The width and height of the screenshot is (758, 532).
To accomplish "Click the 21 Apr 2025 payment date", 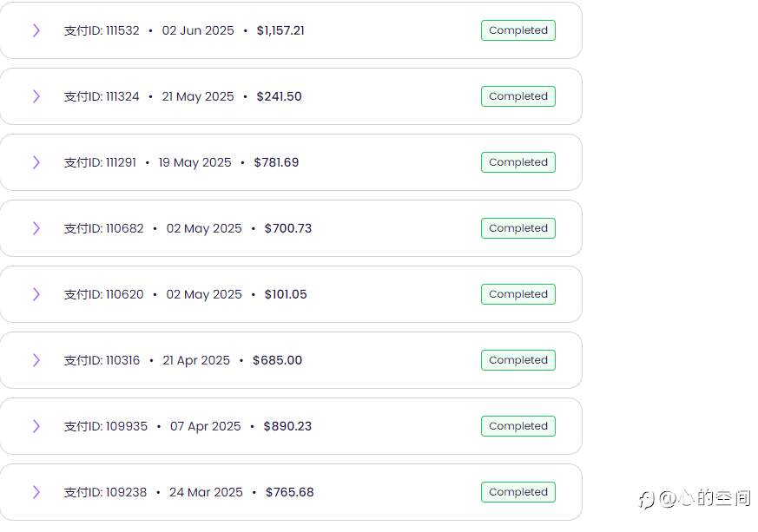I will [196, 360].
